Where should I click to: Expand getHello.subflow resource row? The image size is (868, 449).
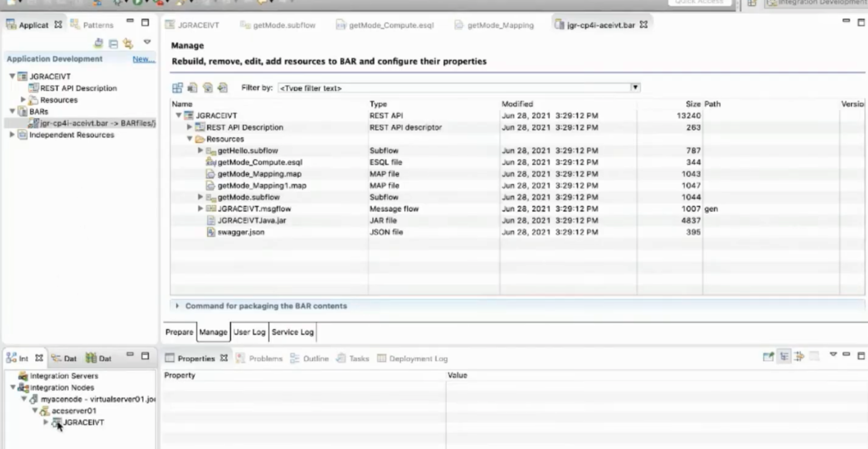click(200, 150)
